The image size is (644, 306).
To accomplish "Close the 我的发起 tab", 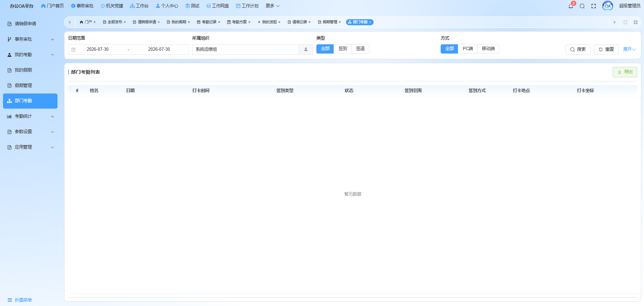I will [x=280, y=22].
